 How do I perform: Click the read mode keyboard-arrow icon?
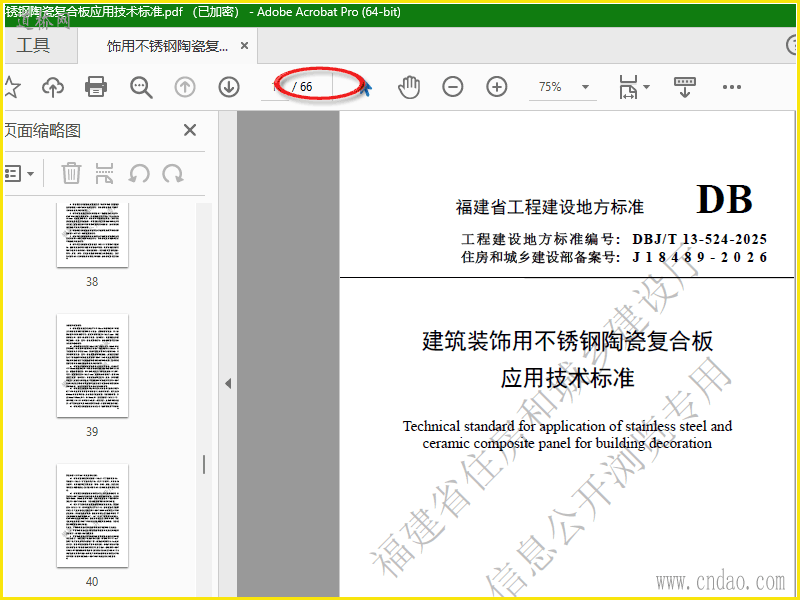point(685,87)
